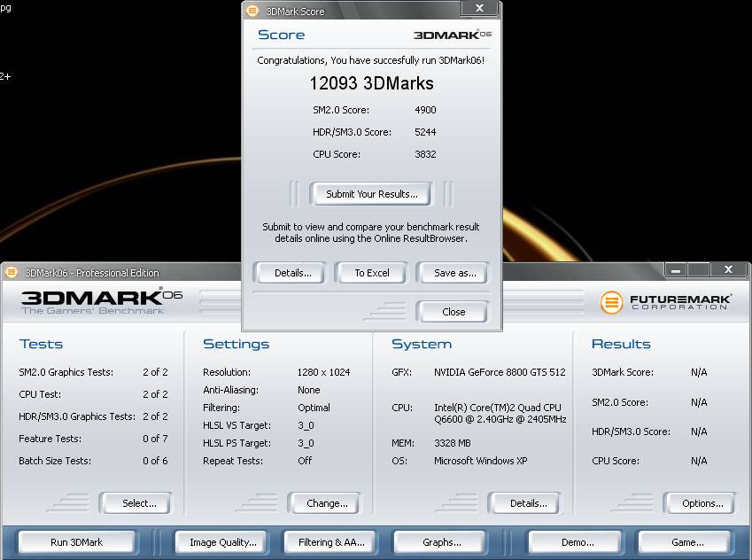Close 3DMark Score dialog via X button
Screen dimensions: 752x560
coord(479,8)
